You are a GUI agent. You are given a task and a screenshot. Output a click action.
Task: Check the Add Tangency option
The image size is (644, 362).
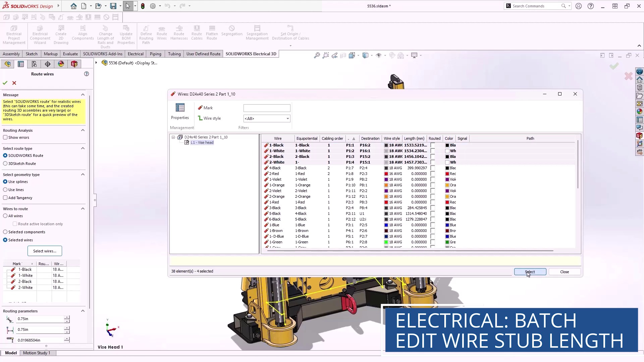5,198
